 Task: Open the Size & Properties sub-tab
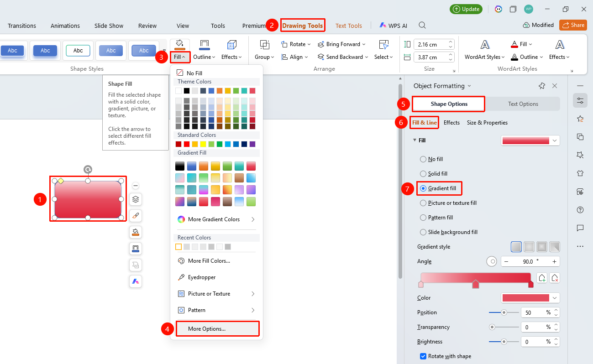(x=487, y=123)
